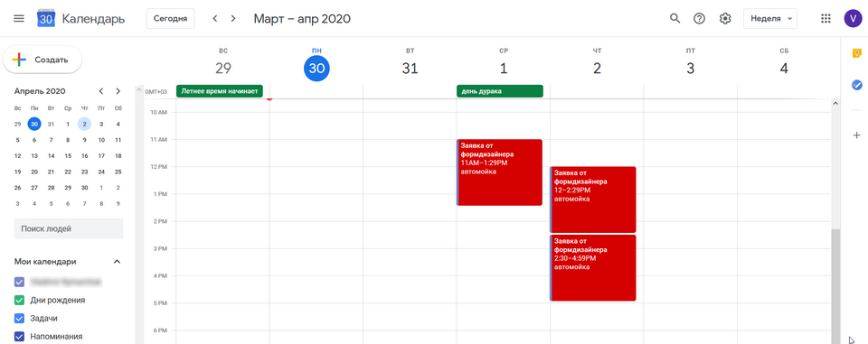Click in the Поиск людей field
Screen dimensions: 868x344
(69, 228)
